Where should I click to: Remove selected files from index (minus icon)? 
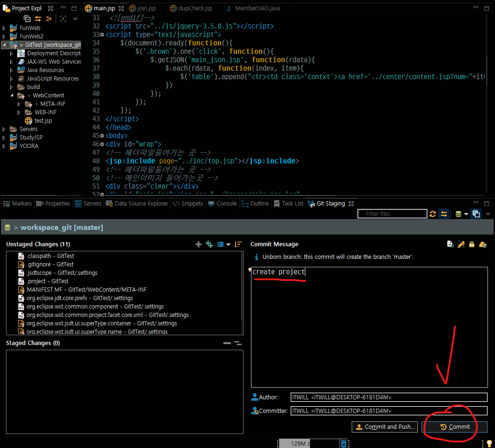point(227,343)
